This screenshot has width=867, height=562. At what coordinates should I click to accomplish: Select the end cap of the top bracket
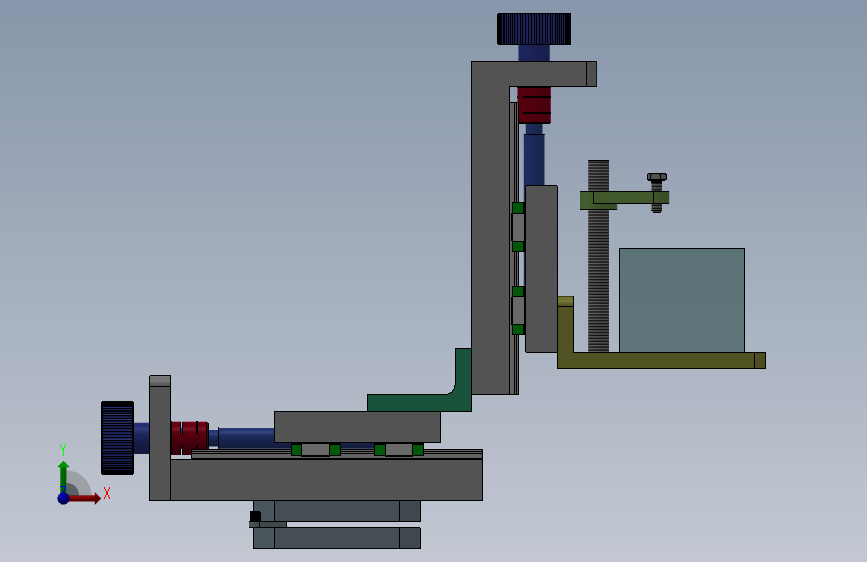point(591,74)
